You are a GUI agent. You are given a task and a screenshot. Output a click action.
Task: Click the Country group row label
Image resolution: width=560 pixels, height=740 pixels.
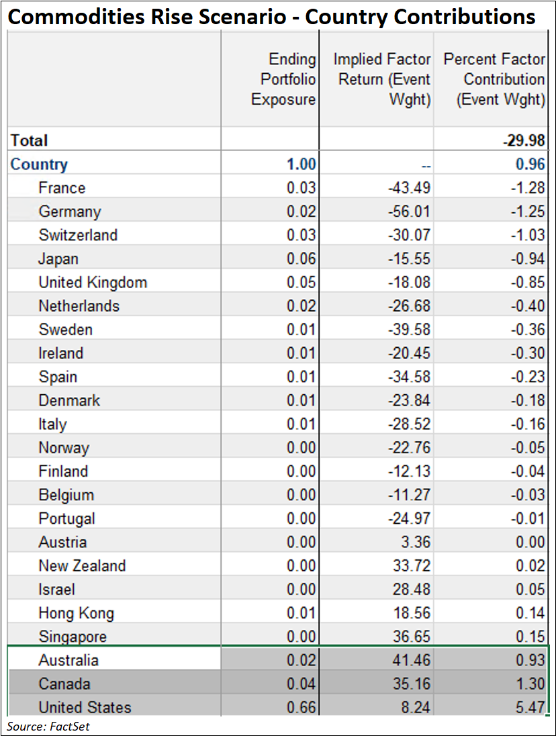point(39,165)
